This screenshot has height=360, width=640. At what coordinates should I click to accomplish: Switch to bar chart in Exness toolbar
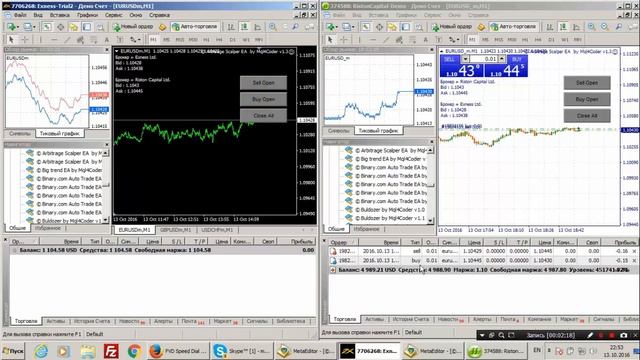pyautogui.click(x=231, y=27)
